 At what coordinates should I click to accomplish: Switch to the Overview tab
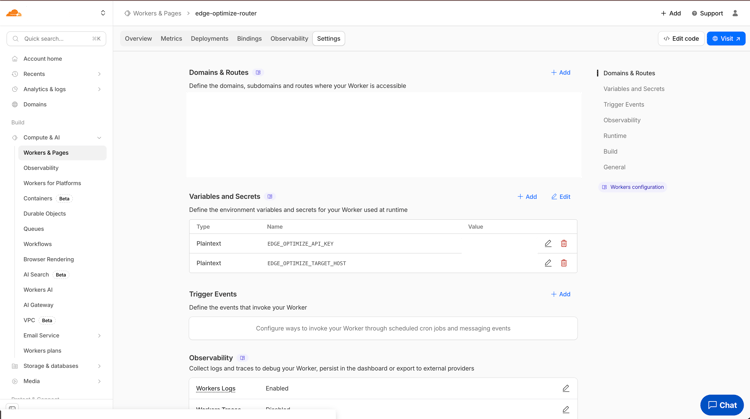[138, 38]
